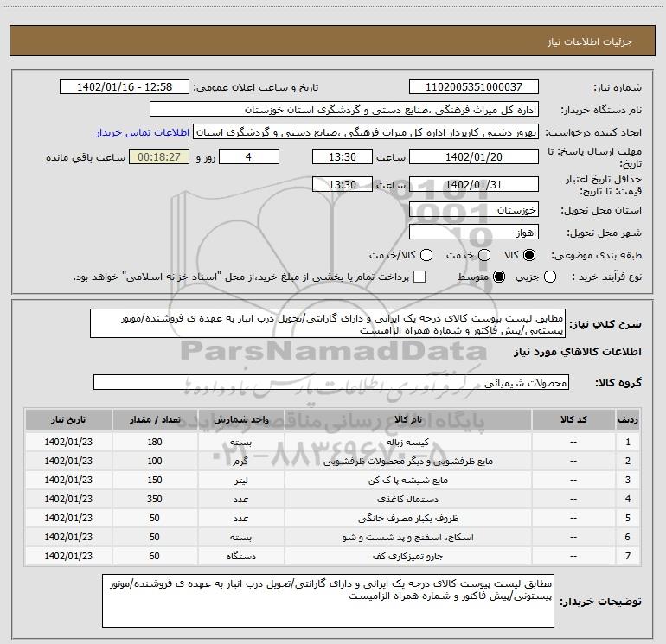The height and width of the screenshot is (644, 666).
Task: Click quantity 350 in the دستمال کاغذی row
Action: click(155, 500)
